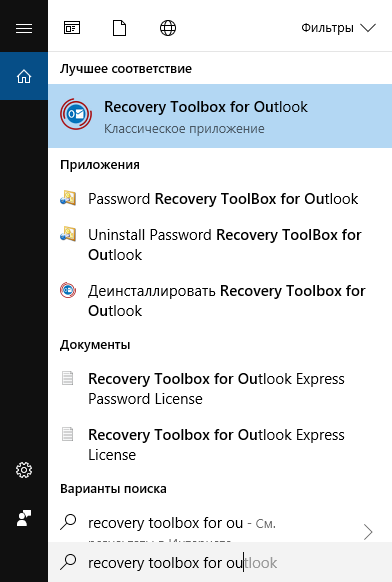This screenshot has width=392, height=582.
Task: Open the web search suggestion chevron arrow
Action: 368,532
